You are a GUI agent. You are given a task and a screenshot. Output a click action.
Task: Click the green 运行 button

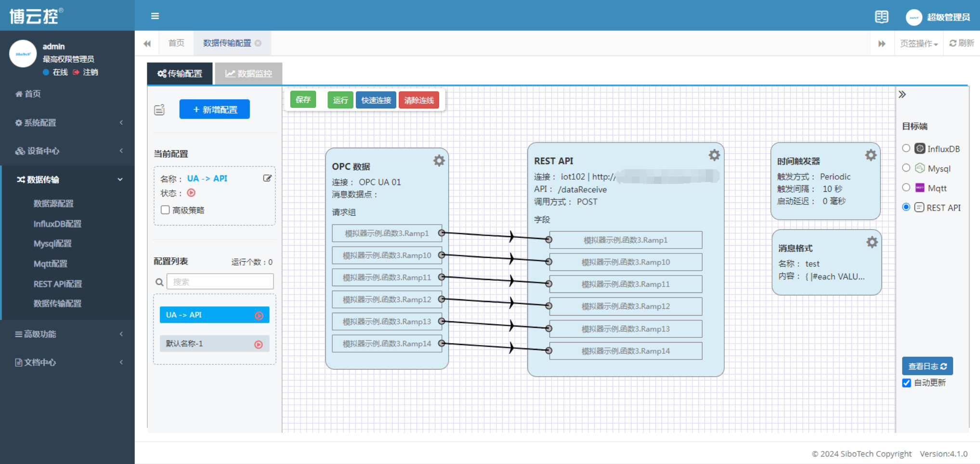[x=340, y=100]
